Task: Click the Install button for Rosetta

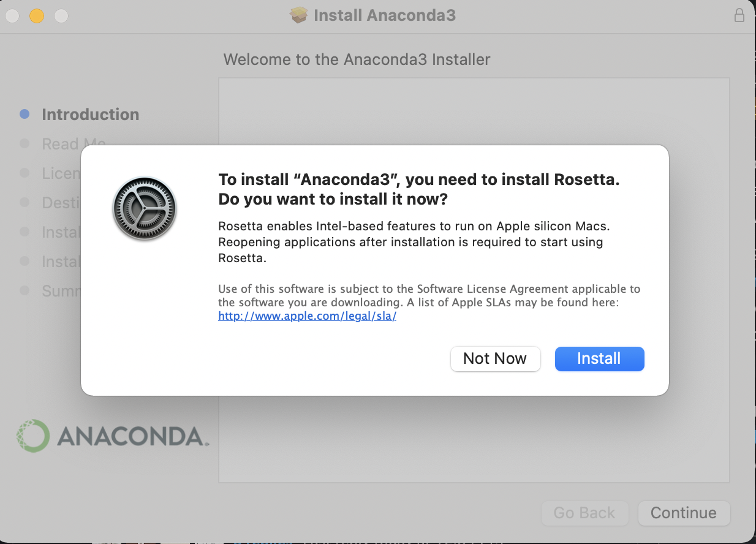Action: pyautogui.click(x=599, y=359)
